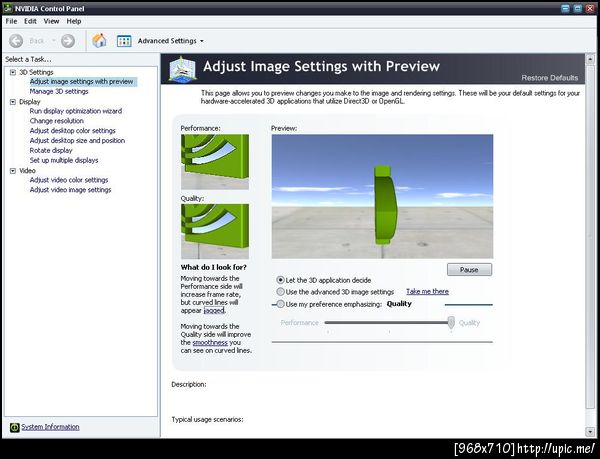Open the System Information link
The image size is (600, 459).
[50, 427]
